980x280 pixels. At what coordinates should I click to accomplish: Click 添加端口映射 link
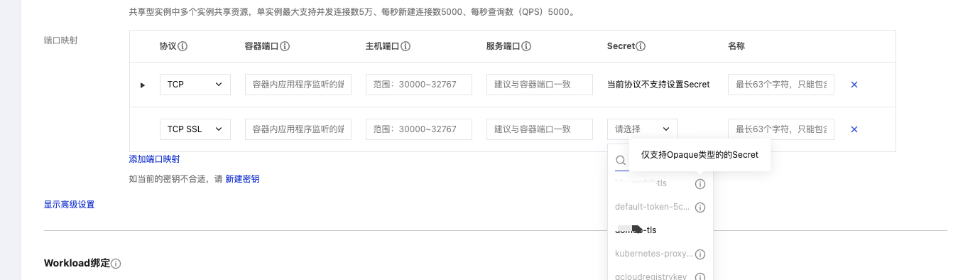pyautogui.click(x=154, y=159)
